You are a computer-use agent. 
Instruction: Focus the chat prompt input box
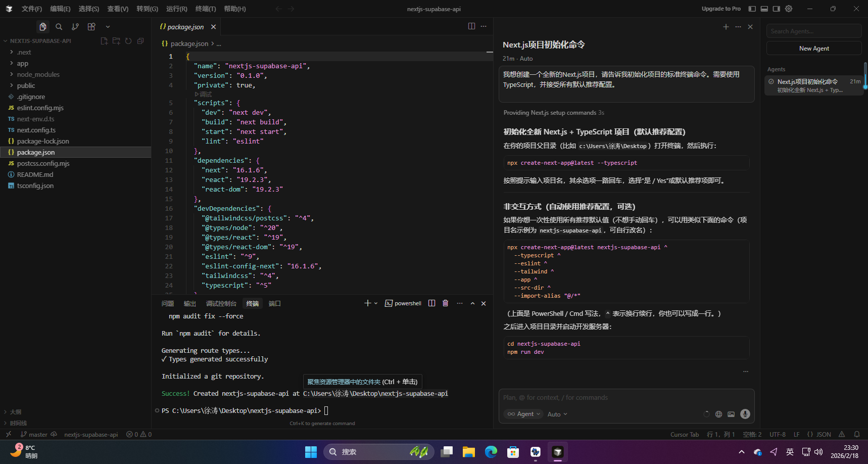[626, 398]
